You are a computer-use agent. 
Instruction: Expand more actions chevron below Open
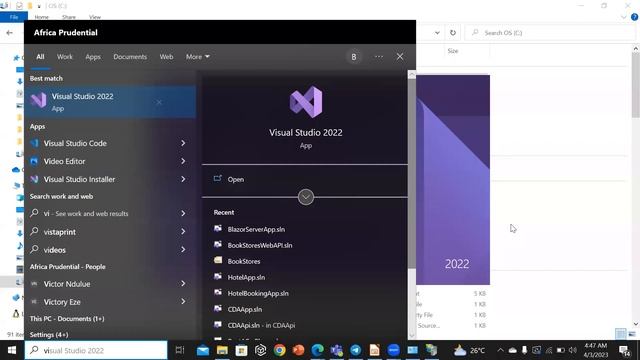tap(306, 197)
